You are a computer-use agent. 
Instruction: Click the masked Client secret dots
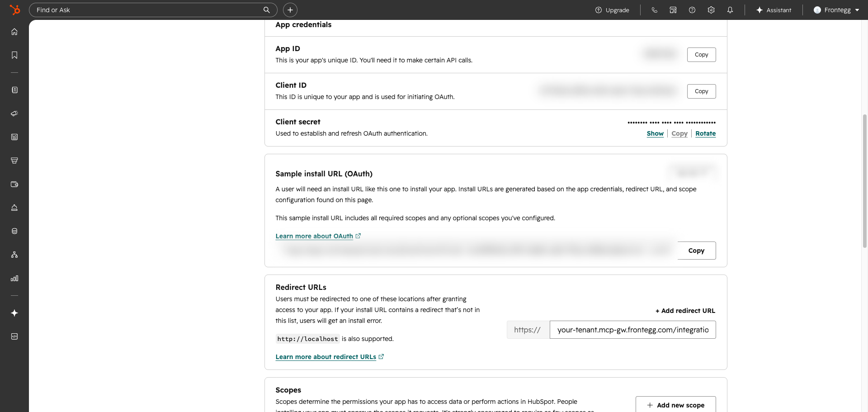(x=671, y=123)
